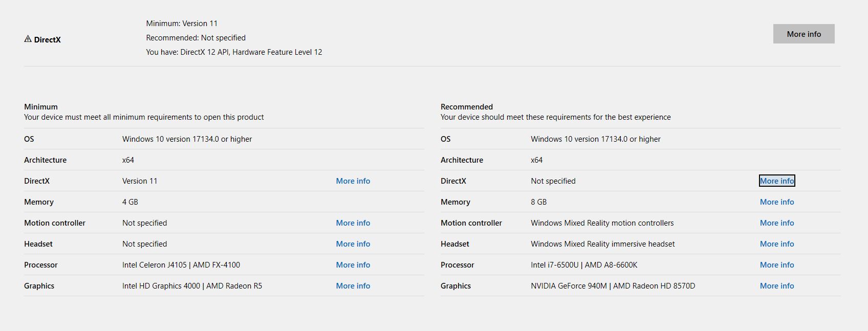The image size is (868, 331).
Task: Open More info for minimum Motion controller
Action: tap(353, 223)
